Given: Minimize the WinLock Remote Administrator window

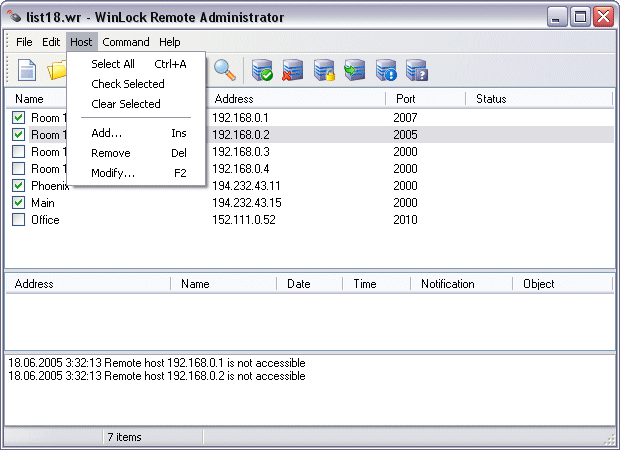Looking at the screenshot, I should (x=557, y=17).
